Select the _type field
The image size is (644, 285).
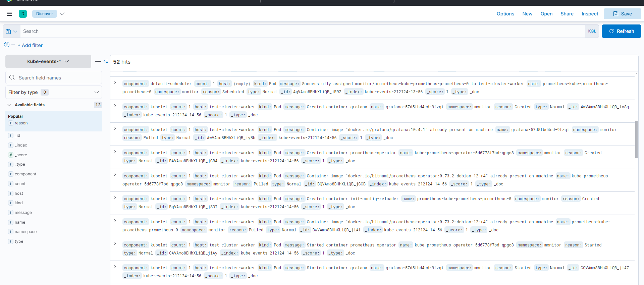coord(20,164)
